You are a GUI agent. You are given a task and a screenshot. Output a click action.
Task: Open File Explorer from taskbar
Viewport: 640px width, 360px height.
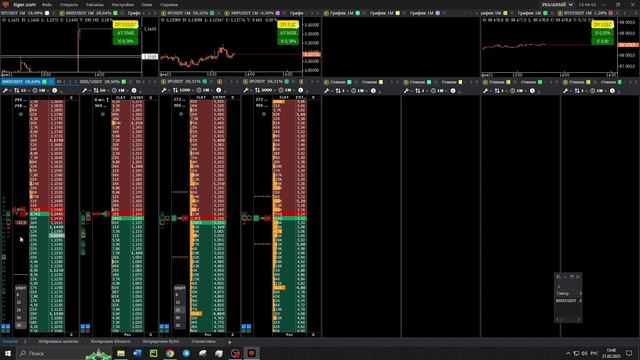coord(121,353)
